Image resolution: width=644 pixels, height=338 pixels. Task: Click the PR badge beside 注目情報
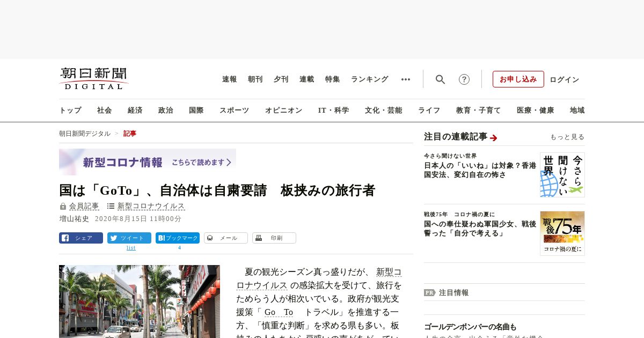[429, 293]
